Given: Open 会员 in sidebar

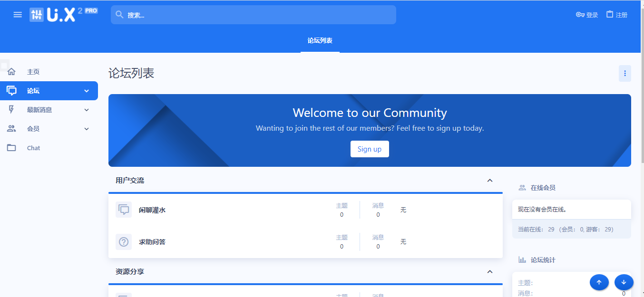Looking at the screenshot, I should tap(33, 129).
